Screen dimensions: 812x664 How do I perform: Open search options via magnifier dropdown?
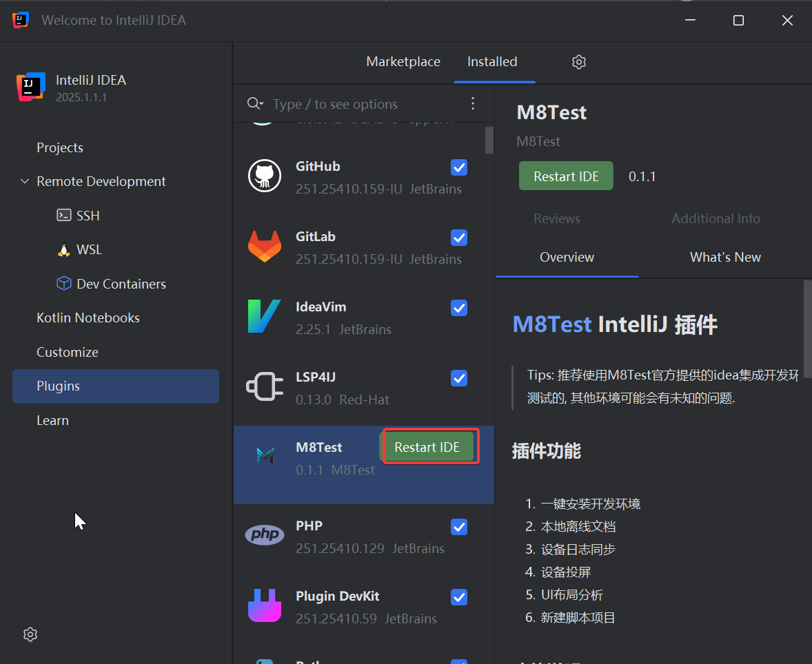click(x=255, y=103)
